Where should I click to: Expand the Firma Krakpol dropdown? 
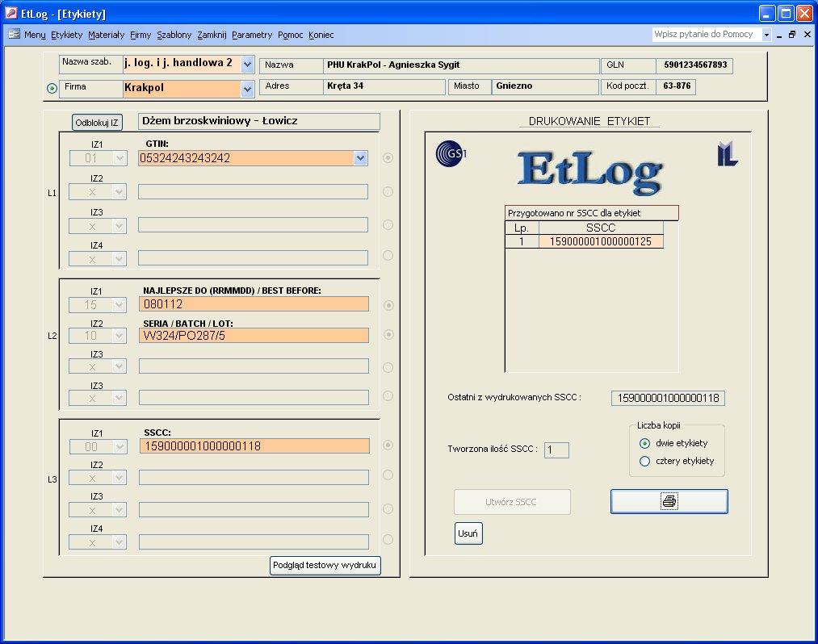(x=247, y=89)
